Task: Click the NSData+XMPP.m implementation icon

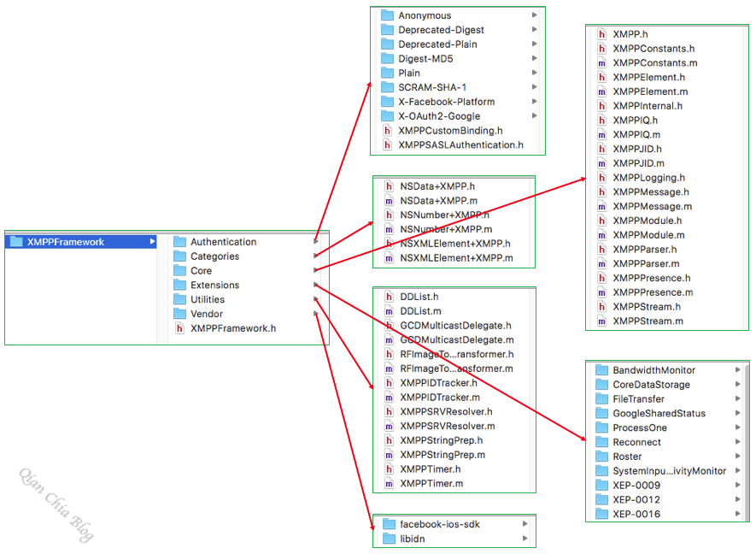Action: (389, 201)
